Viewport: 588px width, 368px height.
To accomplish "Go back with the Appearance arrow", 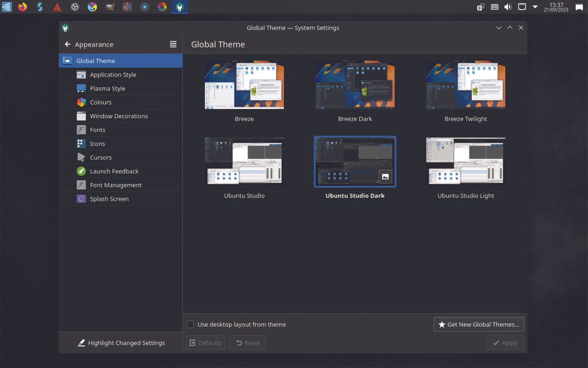I will tap(68, 44).
